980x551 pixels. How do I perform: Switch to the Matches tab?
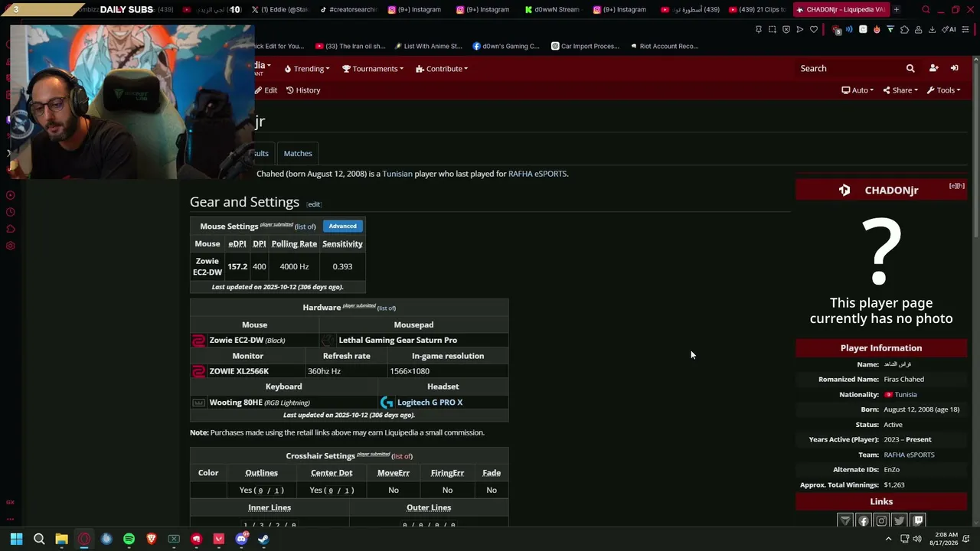tap(298, 153)
